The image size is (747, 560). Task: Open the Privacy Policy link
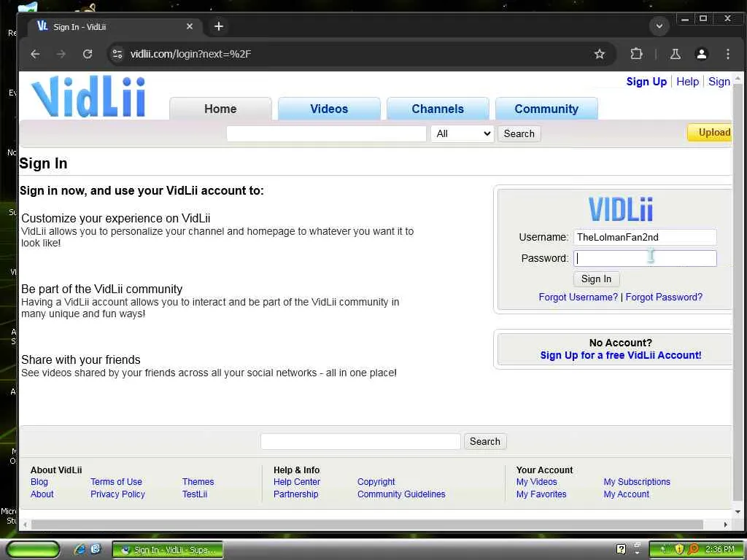pyautogui.click(x=117, y=494)
